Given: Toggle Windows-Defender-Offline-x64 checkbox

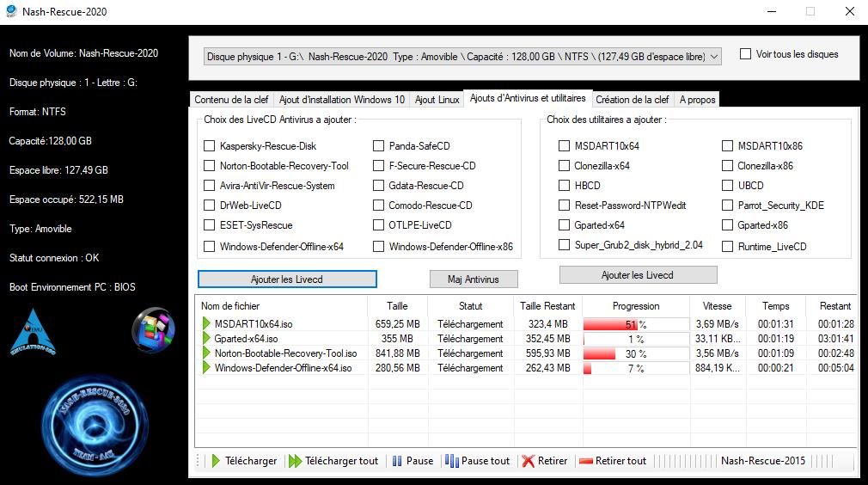Looking at the screenshot, I should (209, 247).
